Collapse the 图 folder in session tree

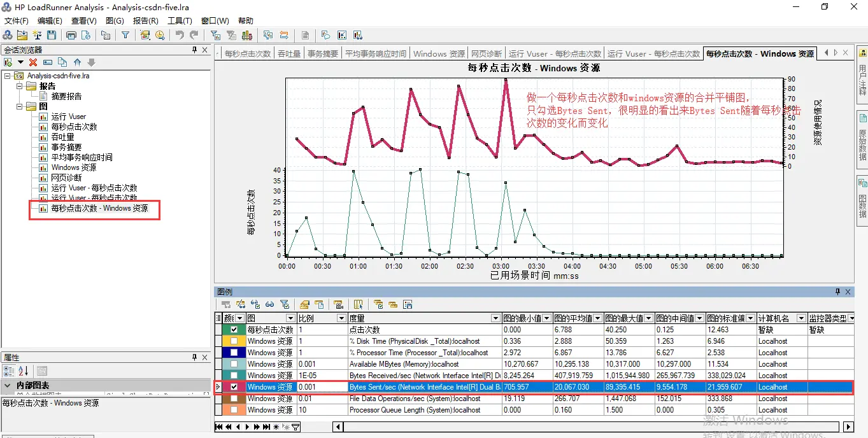(x=20, y=106)
